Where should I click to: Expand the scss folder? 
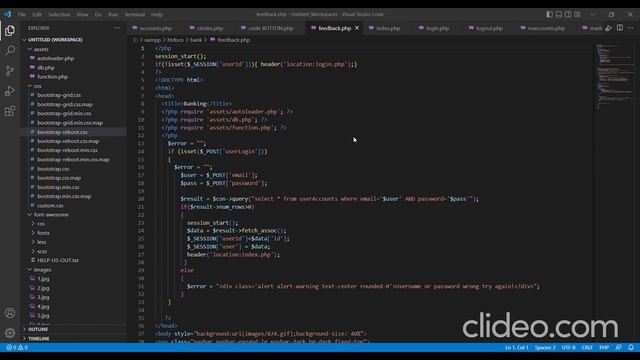[73, 251]
